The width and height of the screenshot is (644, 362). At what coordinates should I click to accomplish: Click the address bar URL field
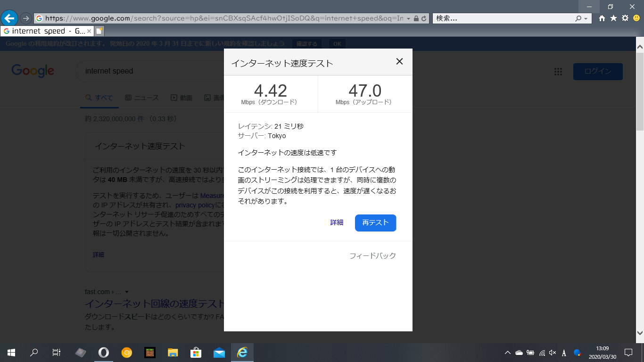(x=224, y=18)
